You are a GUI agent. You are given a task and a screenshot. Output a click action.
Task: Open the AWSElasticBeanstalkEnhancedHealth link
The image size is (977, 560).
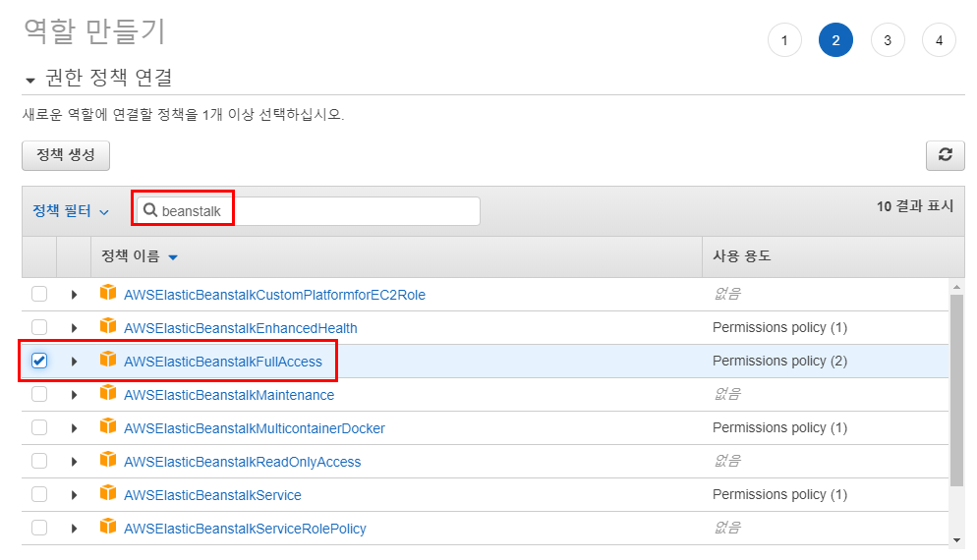[x=241, y=328]
